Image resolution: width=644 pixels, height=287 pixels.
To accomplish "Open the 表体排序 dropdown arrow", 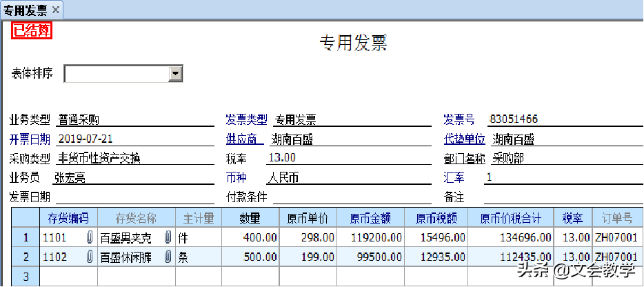I will [x=176, y=74].
